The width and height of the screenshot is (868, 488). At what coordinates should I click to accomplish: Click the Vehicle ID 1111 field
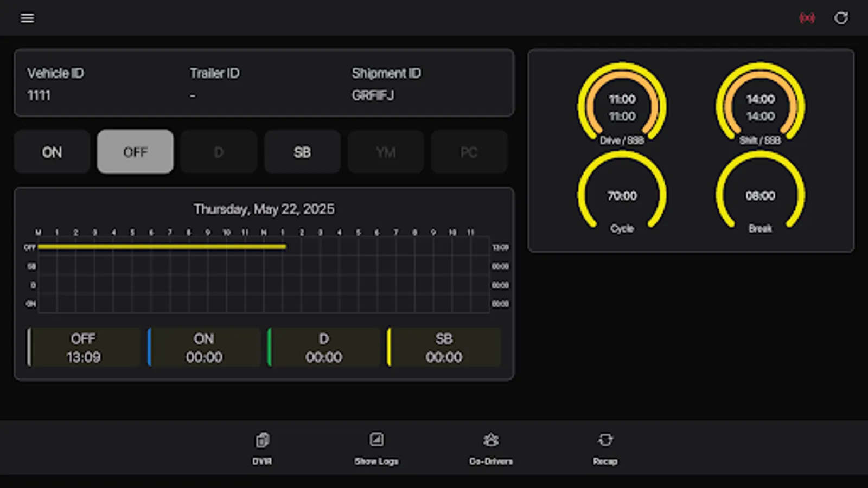coord(39,95)
